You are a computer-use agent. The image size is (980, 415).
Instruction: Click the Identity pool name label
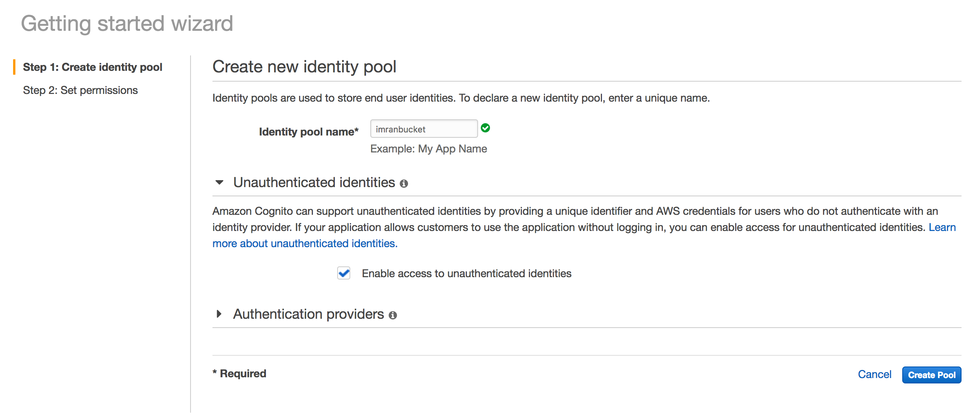pyautogui.click(x=309, y=132)
